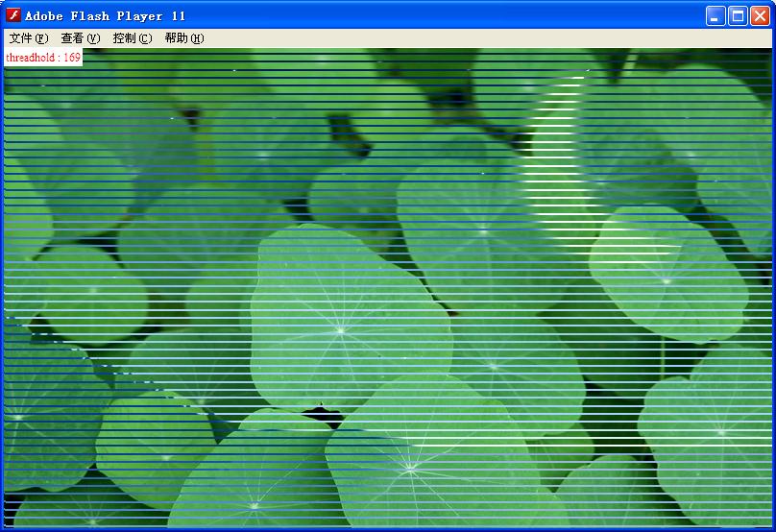Screen dimensions: 776x532
Task: Close the Adobe Flash Player window
Action: (760, 15)
